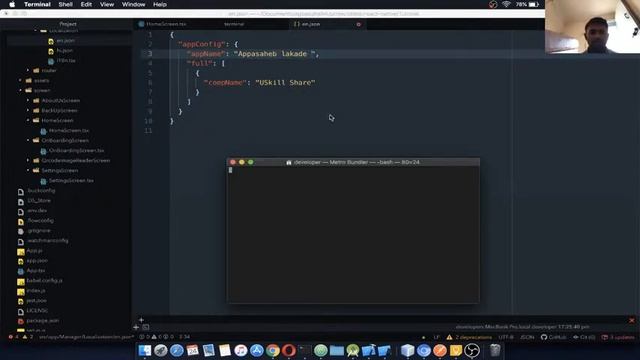
Task: Open OBS Studio from the dock
Action: (472, 351)
